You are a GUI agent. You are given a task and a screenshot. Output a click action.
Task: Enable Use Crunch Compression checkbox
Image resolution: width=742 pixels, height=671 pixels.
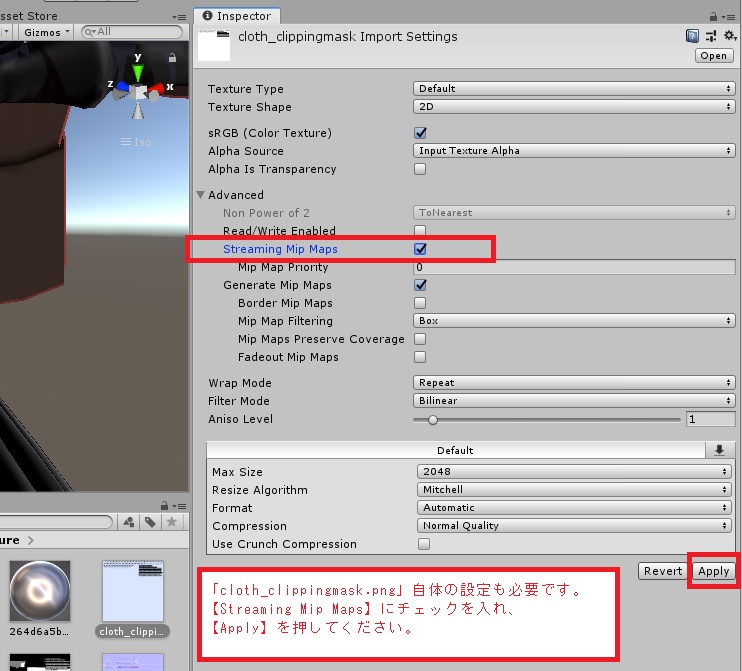pos(424,544)
